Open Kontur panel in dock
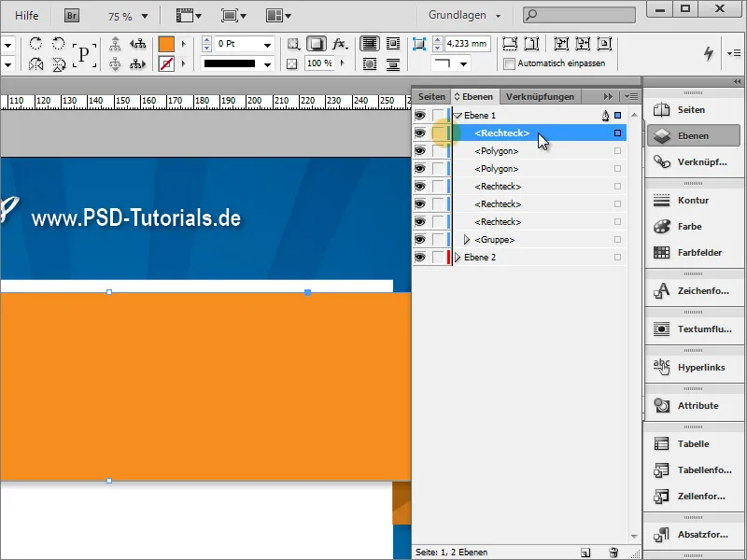This screenshot has height=560, width=747. pyautogui.click(x=694, y=200)
